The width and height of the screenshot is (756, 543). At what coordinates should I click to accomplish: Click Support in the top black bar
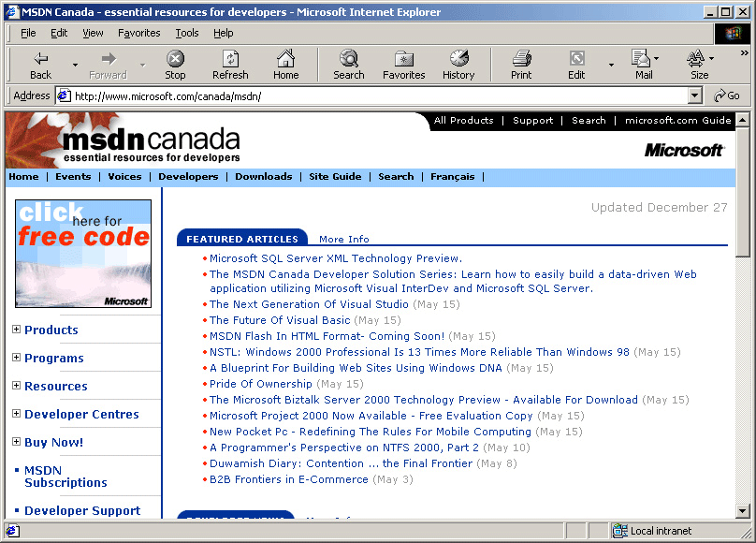point(532,120)
